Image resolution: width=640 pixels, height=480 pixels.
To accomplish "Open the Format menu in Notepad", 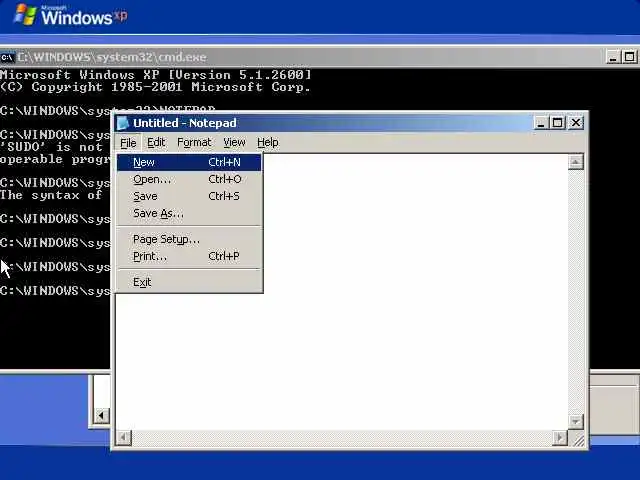I will click(x=194, y=142).
